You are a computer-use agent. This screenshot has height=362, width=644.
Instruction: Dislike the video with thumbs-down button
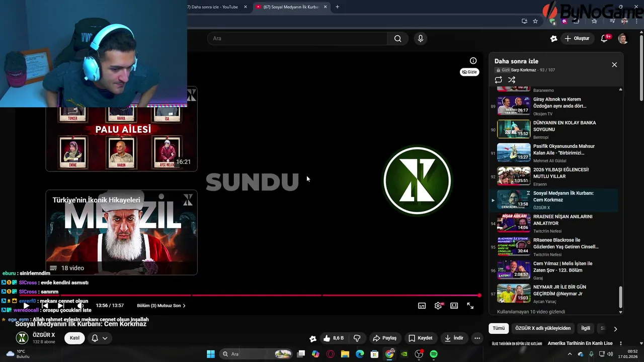point(357,338)
